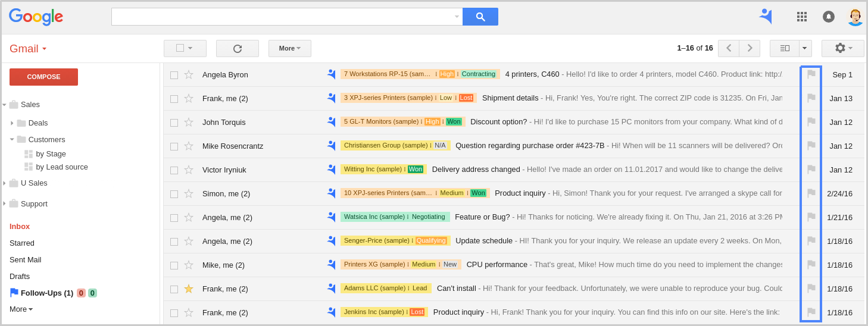
Task: Toggle split pane mode button
Action: 785,48
